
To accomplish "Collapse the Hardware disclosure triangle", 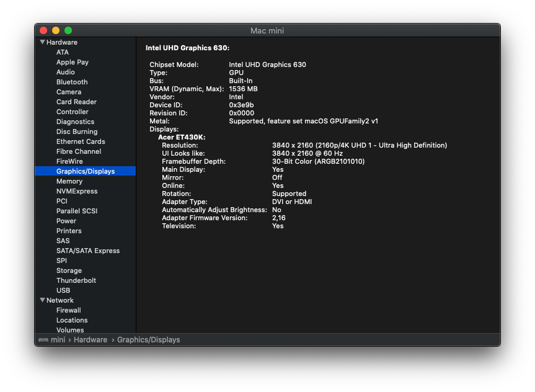I will point(42,42).
